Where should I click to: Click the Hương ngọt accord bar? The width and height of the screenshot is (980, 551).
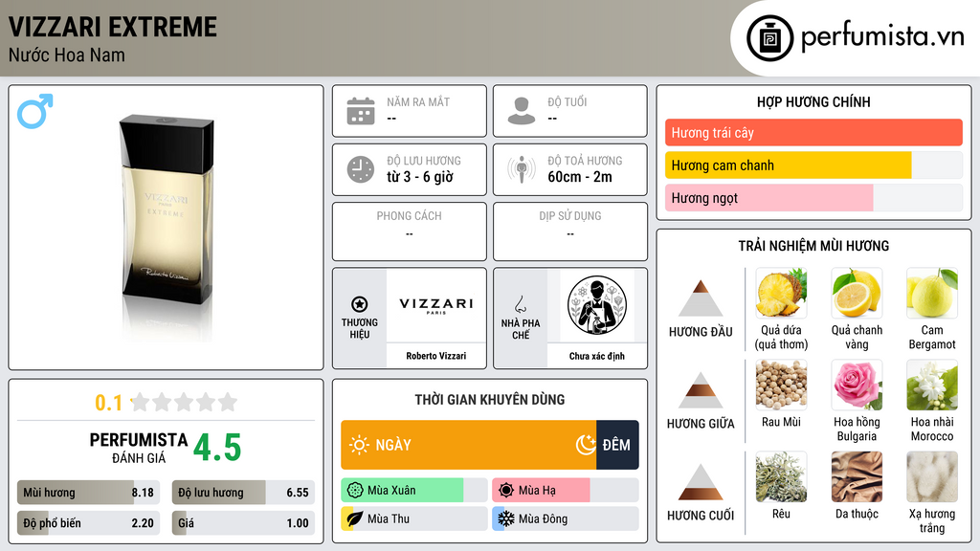coord(813,197)
